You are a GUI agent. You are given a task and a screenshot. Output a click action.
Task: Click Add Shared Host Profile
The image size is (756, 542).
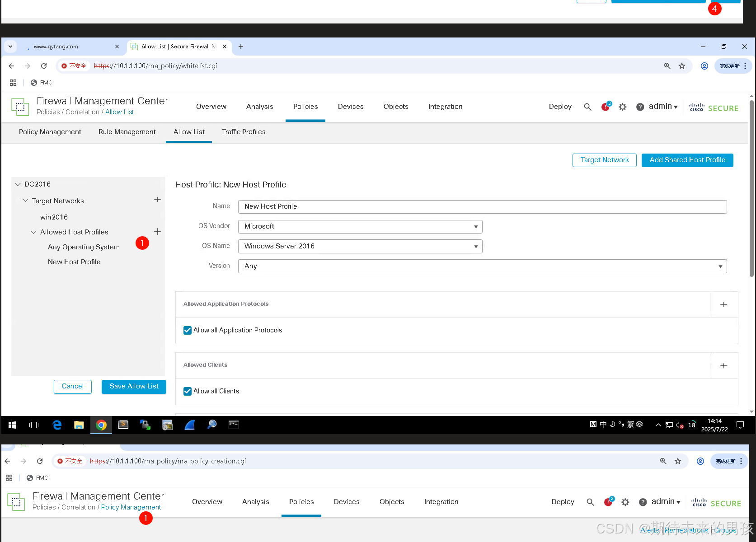pos(687,160)
